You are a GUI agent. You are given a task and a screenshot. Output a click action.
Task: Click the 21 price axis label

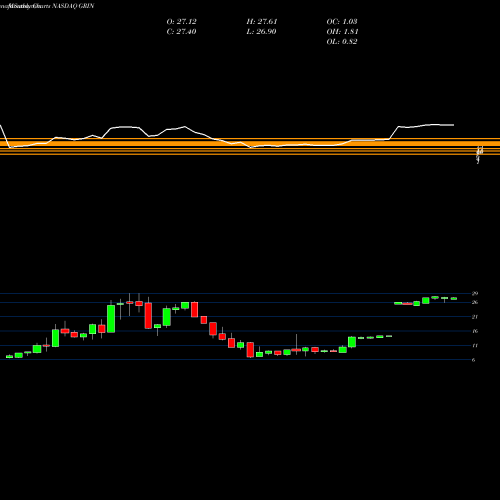pyautogui.click(x=475, y=317)
